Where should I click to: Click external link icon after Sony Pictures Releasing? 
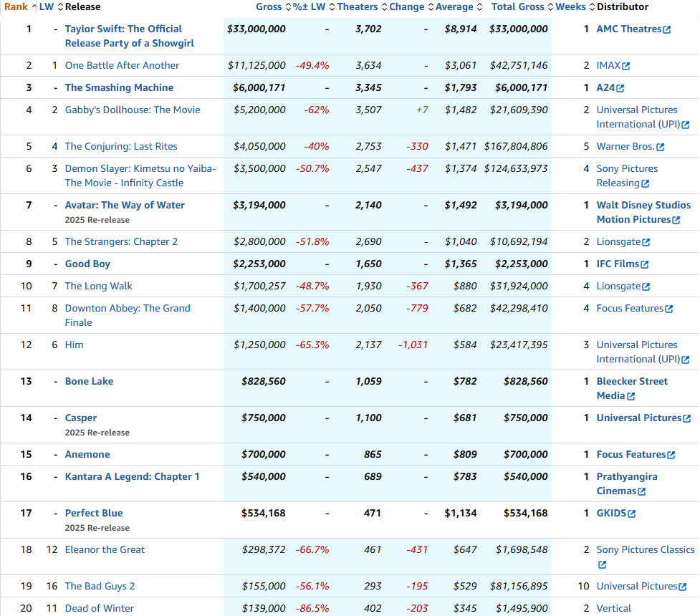645,183
